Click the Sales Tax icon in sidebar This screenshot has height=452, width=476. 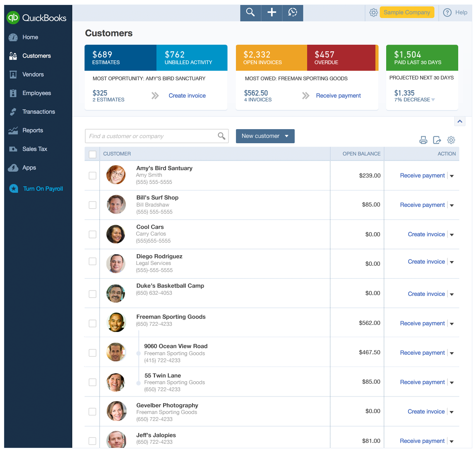[13, 149]
